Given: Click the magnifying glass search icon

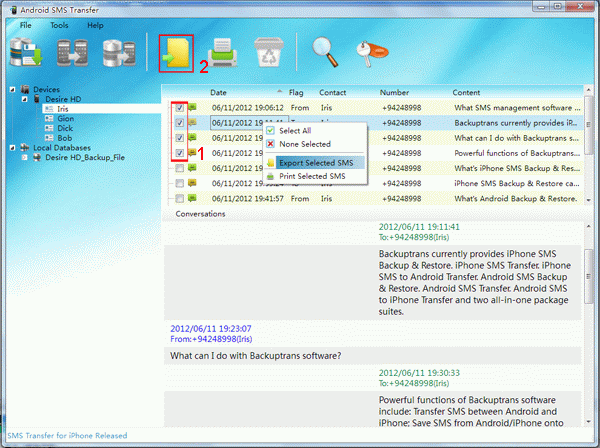Looking at the screenshot, I should [x=325, y=52].
